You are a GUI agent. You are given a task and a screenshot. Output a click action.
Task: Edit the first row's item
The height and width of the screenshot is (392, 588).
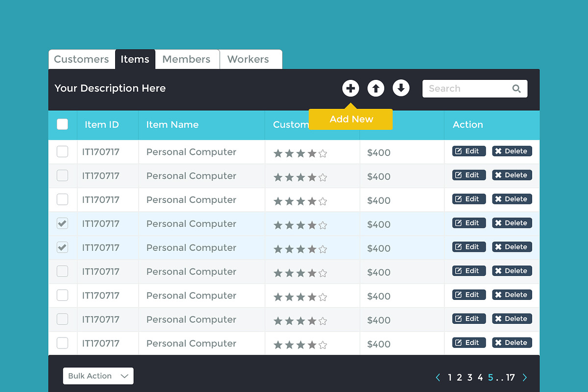point(469,151)
